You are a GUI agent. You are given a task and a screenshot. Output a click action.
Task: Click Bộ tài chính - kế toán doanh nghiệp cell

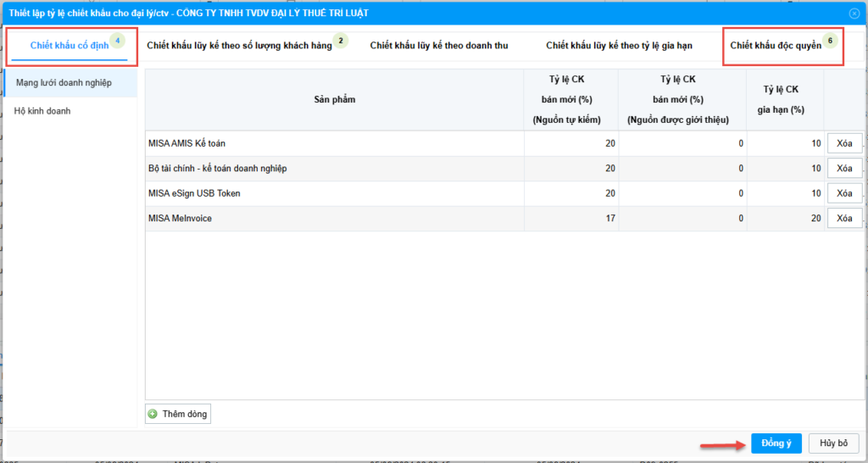335,169
